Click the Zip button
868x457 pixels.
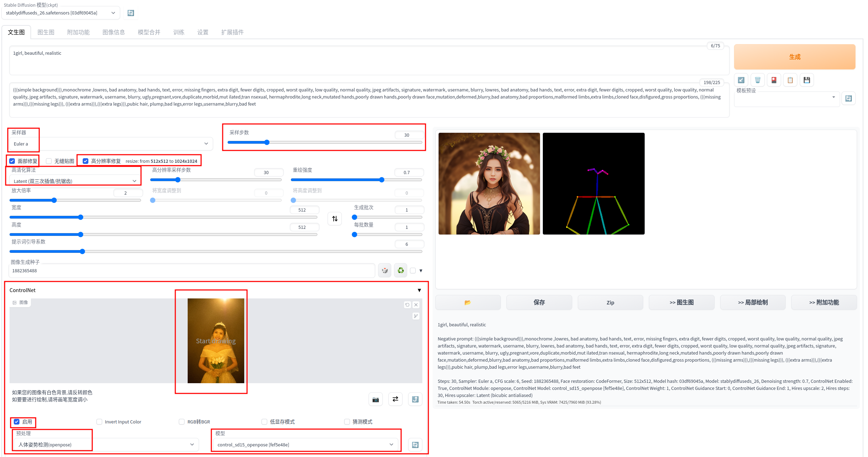click(x=610, y=302)
